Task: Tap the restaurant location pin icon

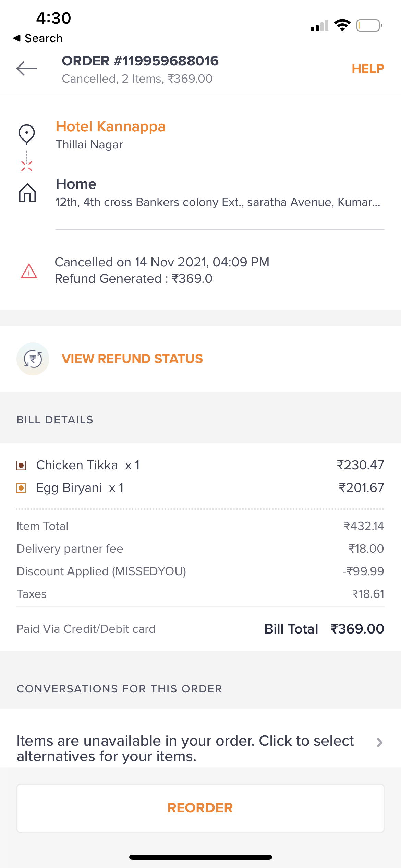Action: coord(27,134)
